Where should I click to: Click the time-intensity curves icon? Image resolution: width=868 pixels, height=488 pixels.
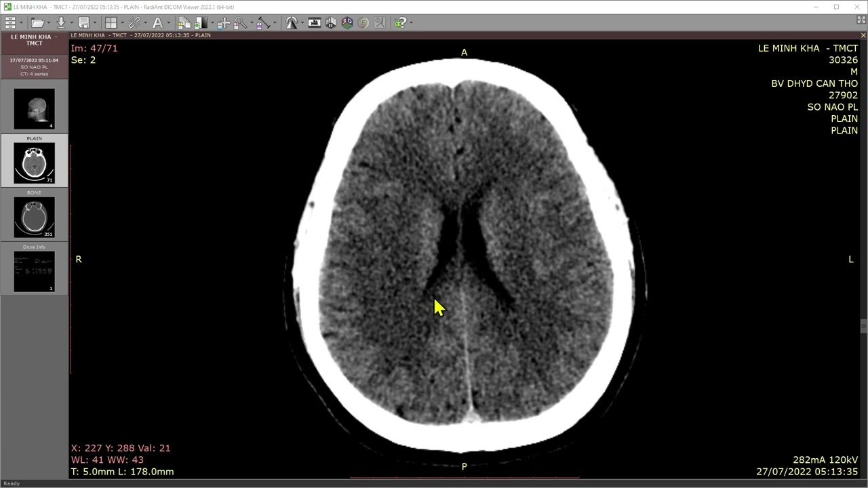pos(380,22)
